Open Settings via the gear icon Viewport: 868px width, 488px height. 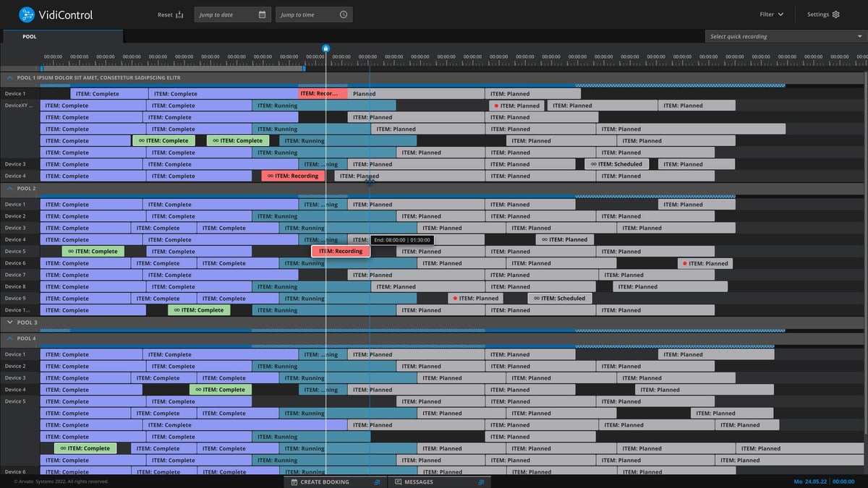836,14
